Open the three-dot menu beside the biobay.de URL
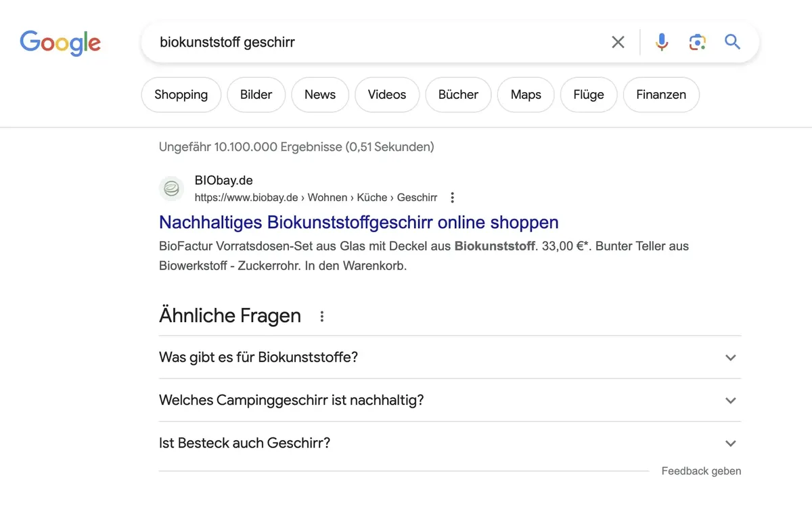Image resolution: width=812 pixels, height=505 pixels. tap(453, 198)
